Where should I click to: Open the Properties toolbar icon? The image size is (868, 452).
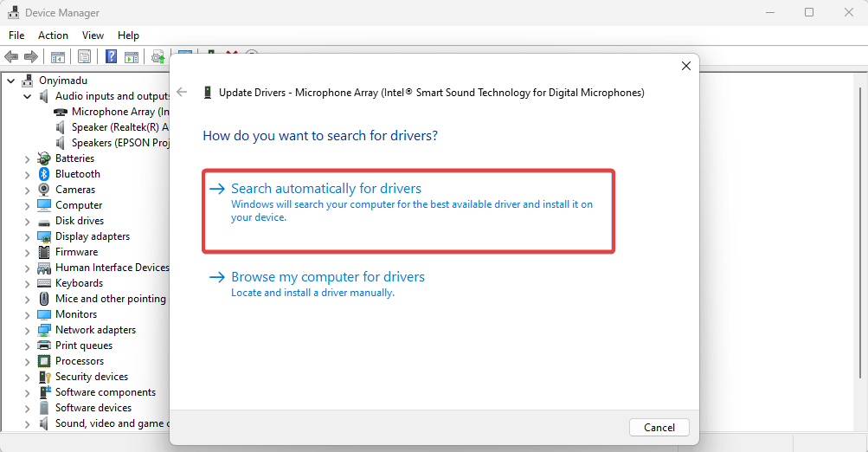[84, 56]
